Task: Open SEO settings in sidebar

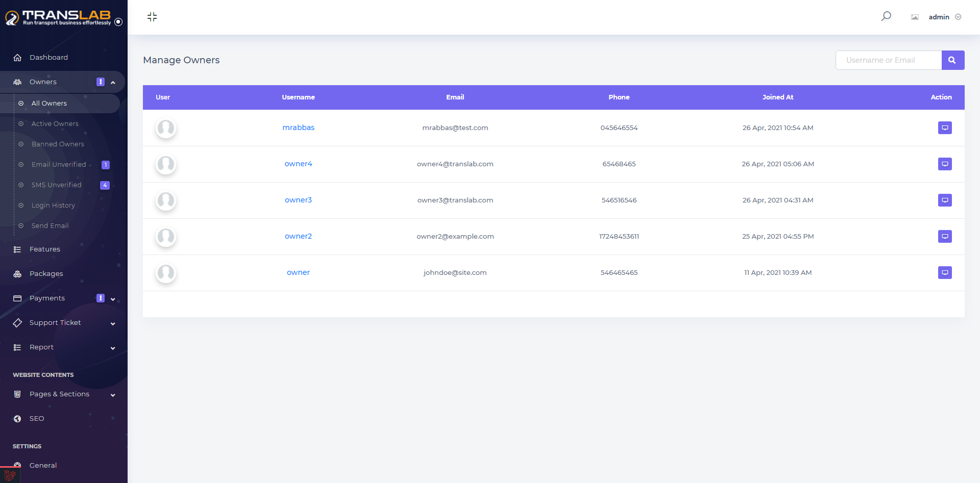Action: [37, 419]
